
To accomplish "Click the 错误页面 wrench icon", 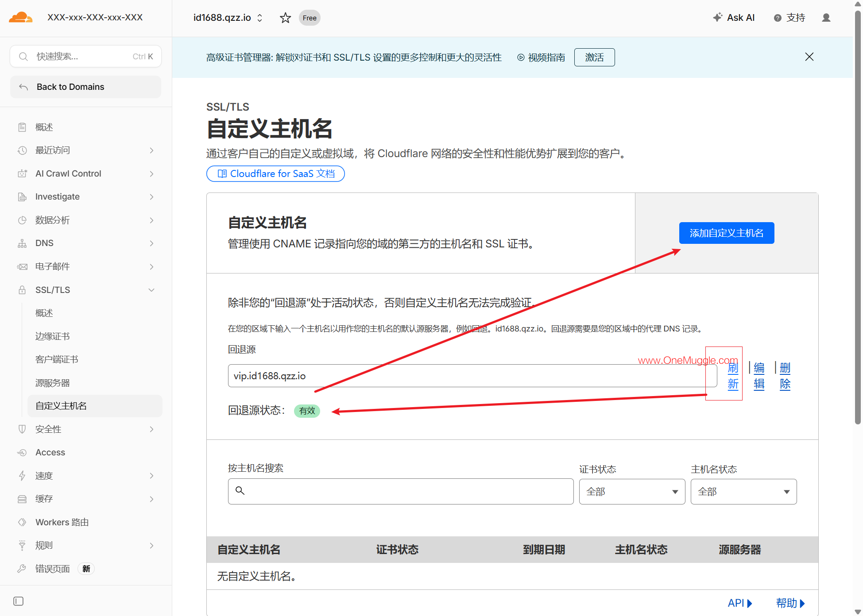I will pyautogui.click(x=22, y=569).
